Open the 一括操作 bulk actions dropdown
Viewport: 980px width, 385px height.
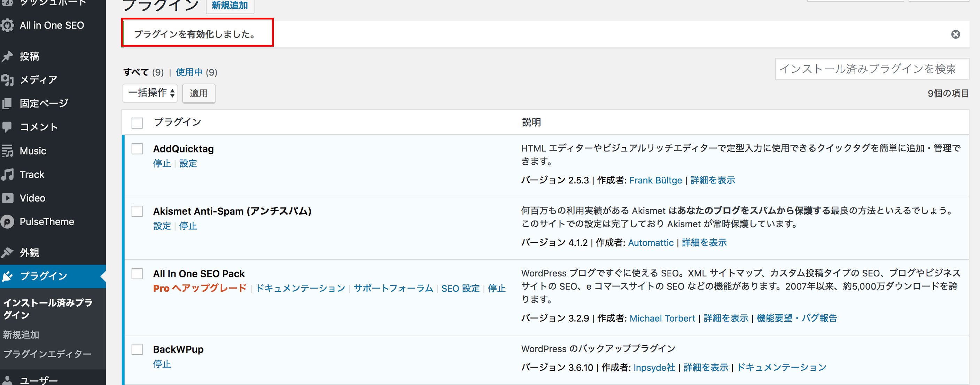point(150,93)
